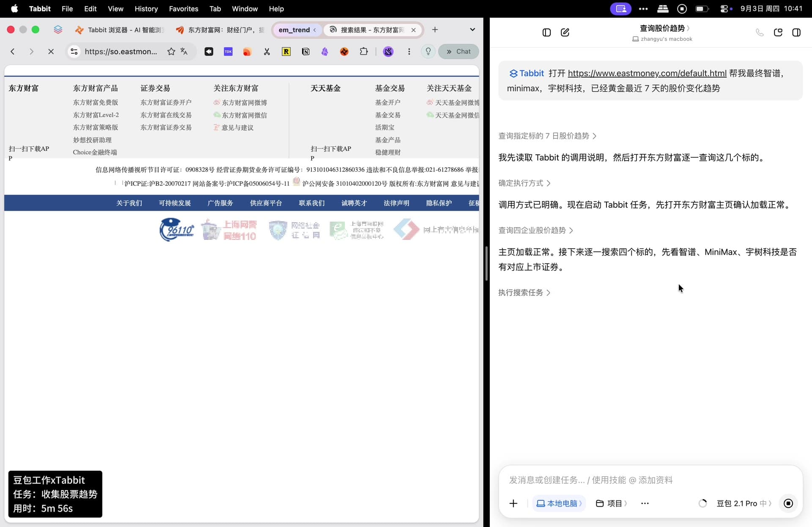Open more options dots in chat input bar
Viewport: 812px width, 527px height.
645,503
